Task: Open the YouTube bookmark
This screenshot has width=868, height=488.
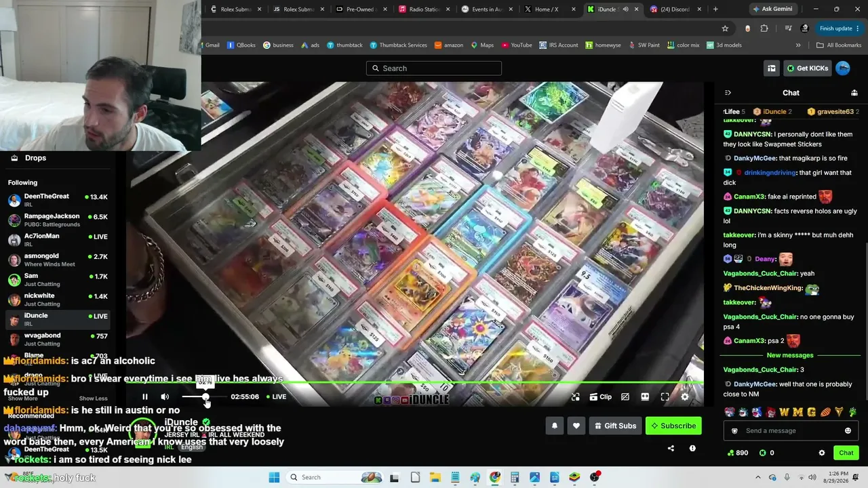Action: (x=517, y=45)
